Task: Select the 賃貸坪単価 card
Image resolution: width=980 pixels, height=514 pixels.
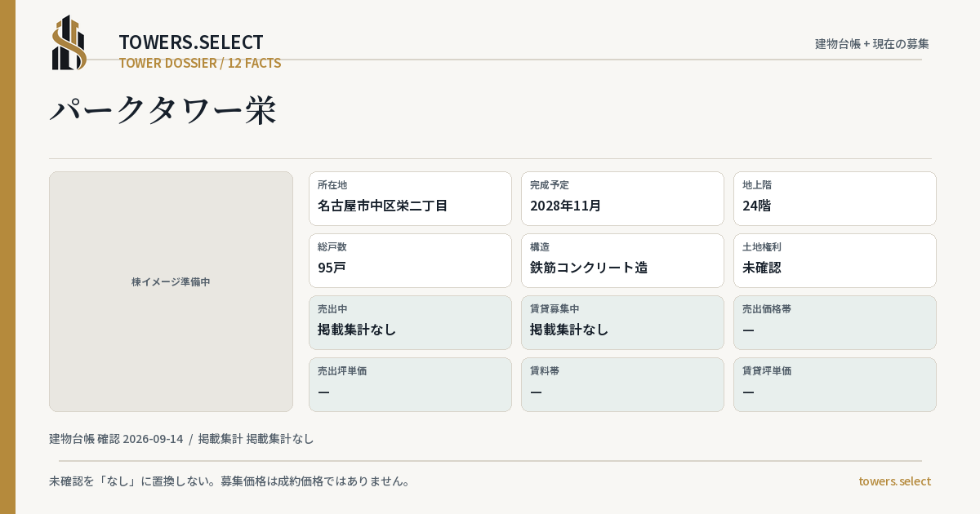Action: pos(835,384)
